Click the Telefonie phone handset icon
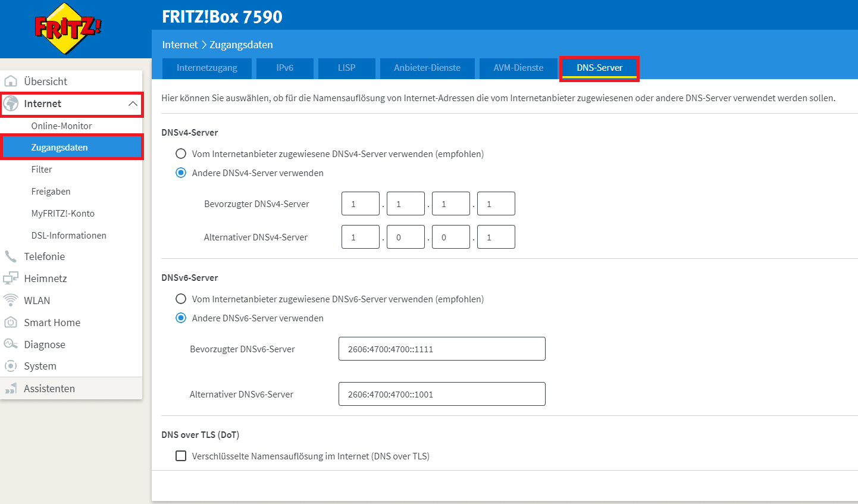Screen dimensions: 858x504 (x=11, y=256)
